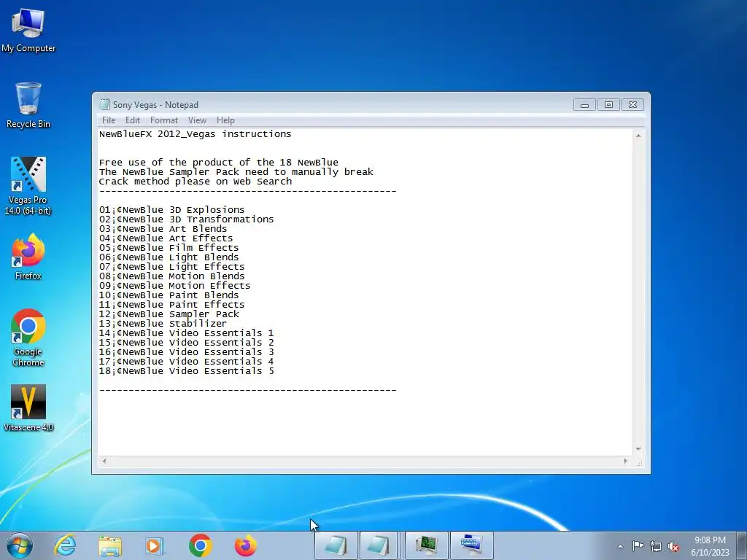Open My Computer desktop icon
Image resolution: width=747 pixels, height=560 pixels.
click(28, 31)
